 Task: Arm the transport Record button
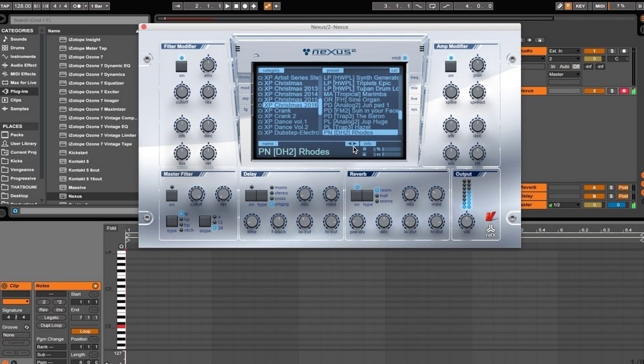point(245,6)
